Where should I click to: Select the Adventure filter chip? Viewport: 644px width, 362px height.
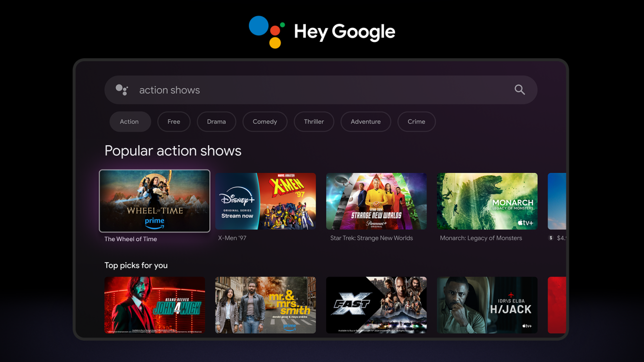(366, 122)
